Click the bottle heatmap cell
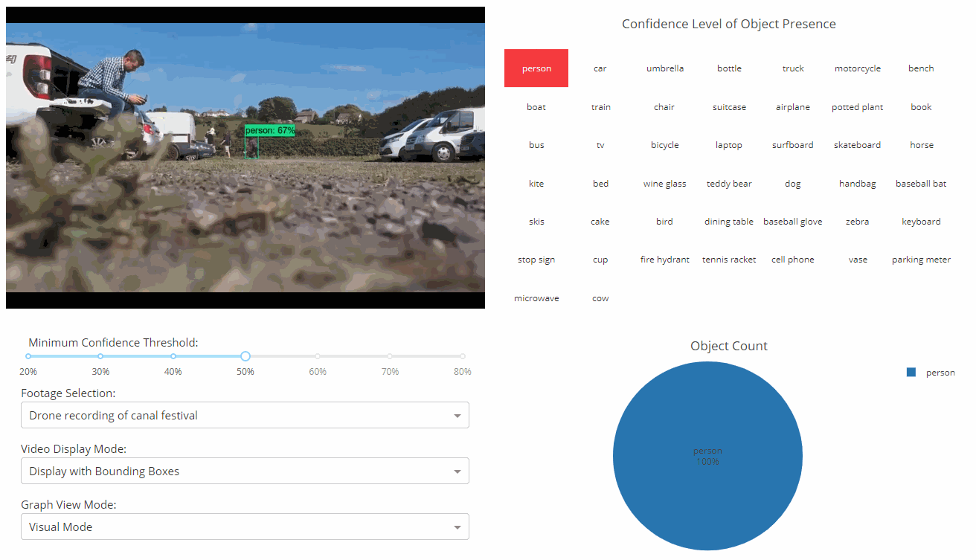The height and width of the screenshot is (560, 976). pyautogui.click(x=729, y=68)
